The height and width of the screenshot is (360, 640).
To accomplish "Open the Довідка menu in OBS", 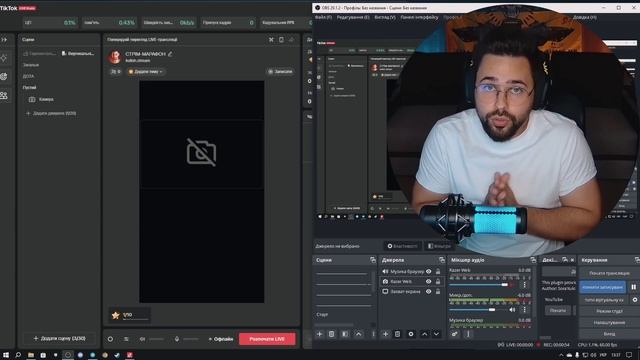I will click(x=584, y=18).
